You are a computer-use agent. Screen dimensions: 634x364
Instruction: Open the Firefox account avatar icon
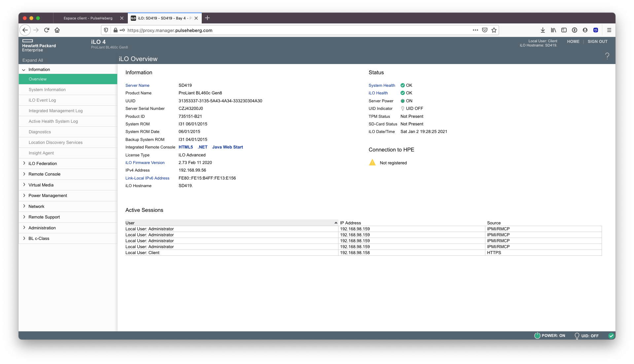pos(585,30)
